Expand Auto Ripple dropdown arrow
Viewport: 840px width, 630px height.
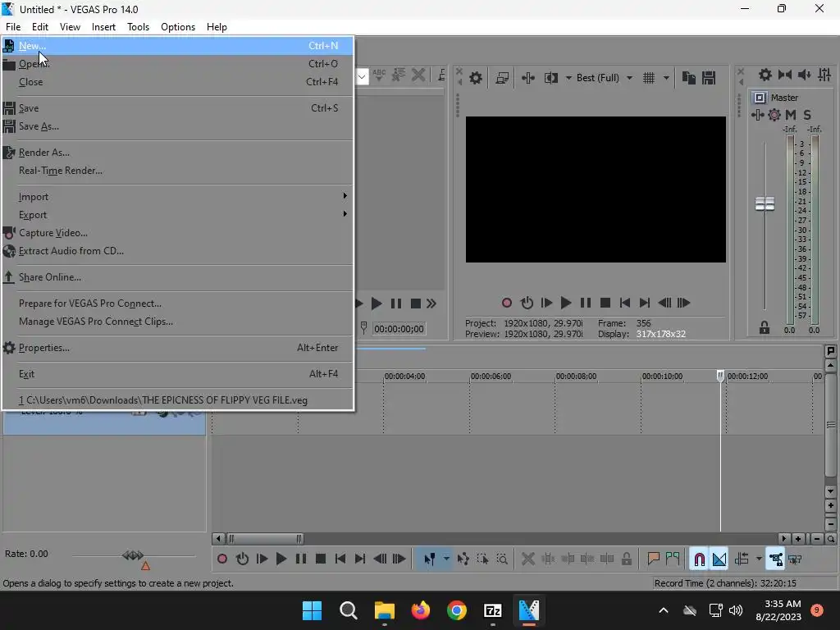pos(759,559)
